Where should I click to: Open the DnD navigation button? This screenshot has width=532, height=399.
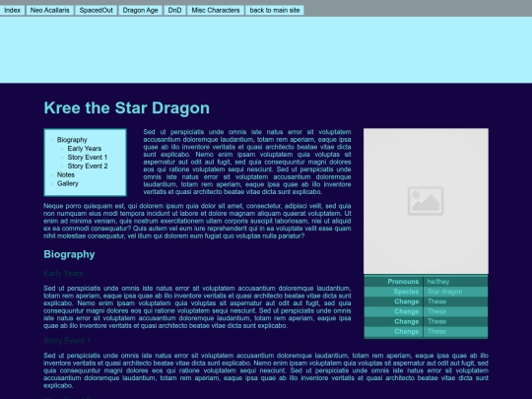(174, 10)
